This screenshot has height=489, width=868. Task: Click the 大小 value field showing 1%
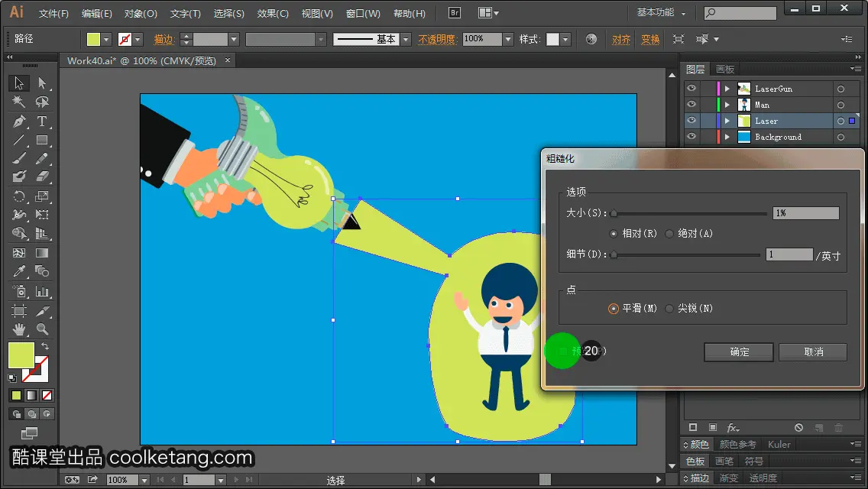pos(806,213)
